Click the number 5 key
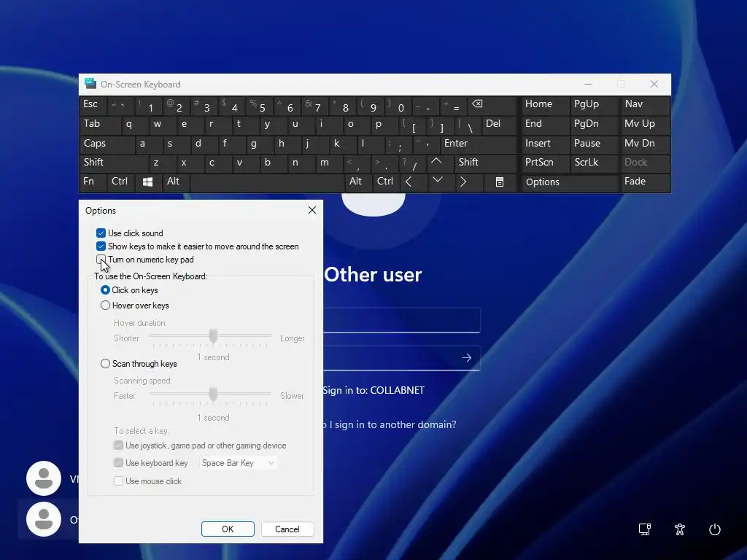 pos(260,104)
